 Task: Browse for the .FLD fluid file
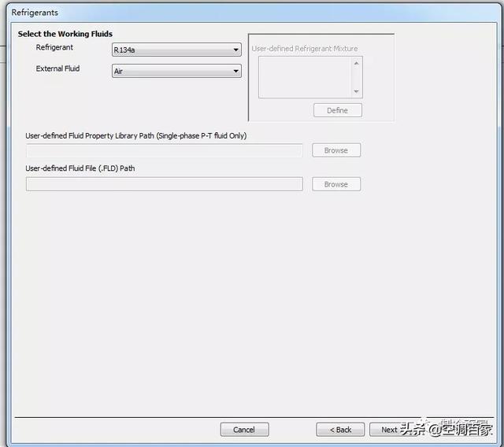[336, 184]
